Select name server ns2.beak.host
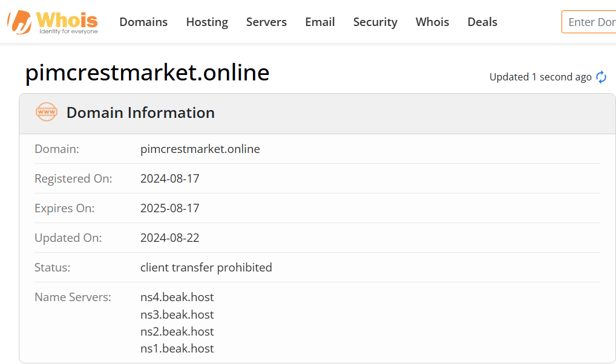Viewport: 616px width, 364px height. coord(177,331)
